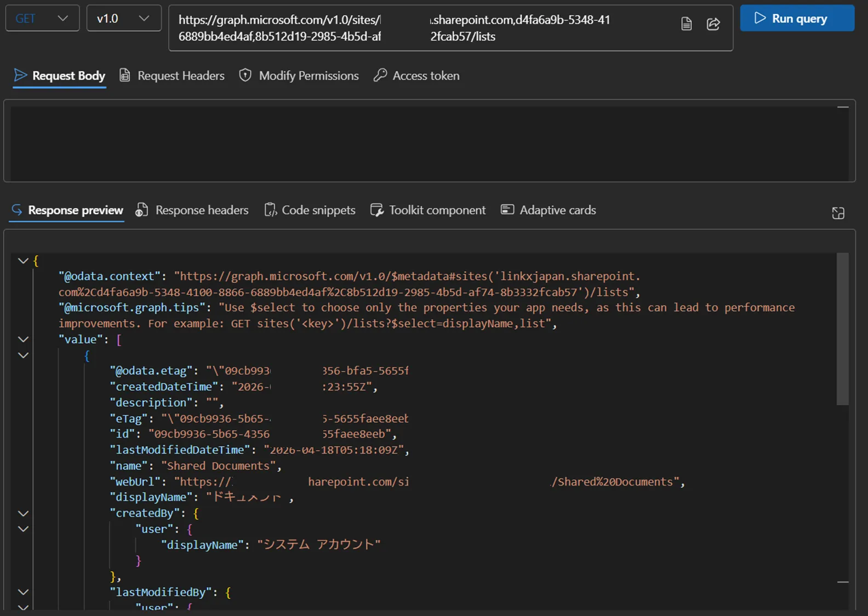Click the document icon in the URL bar
Screen dimensions: 868x616
(x=686, y=24)
